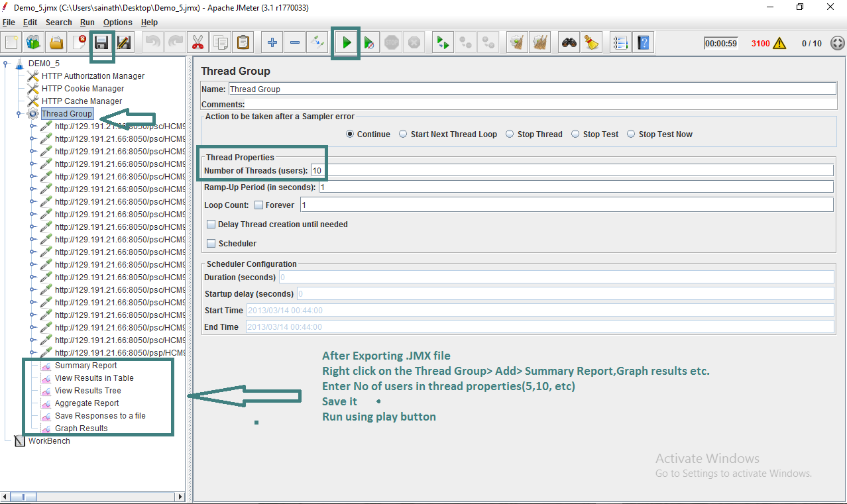Screen dimensions: 847x504
Task: Cut selection with the scissors icon
Action: tap(198, 43)
